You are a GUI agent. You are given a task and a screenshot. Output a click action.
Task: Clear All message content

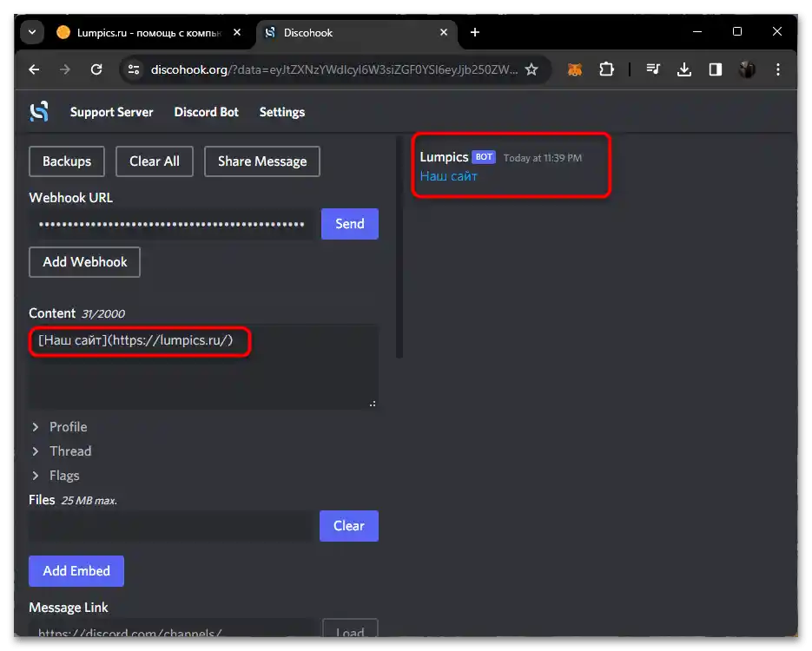155,161
